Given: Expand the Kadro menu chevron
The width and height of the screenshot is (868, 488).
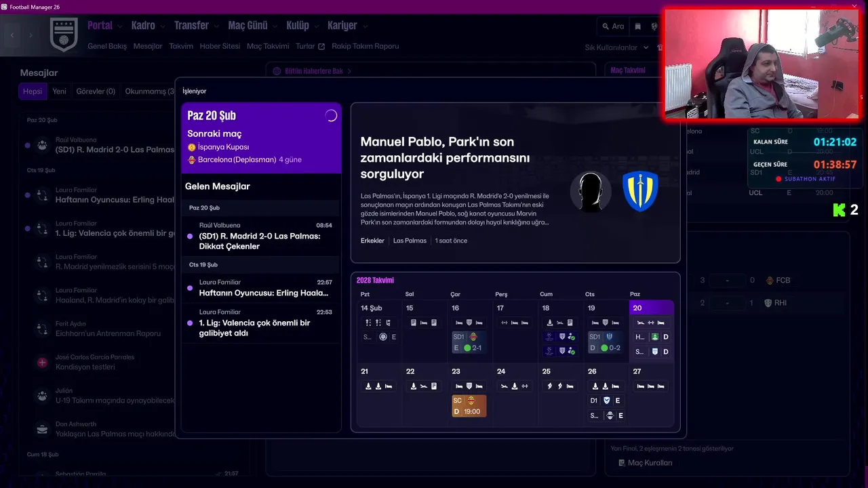Looking at the screenshot, I should click(162, 26).
